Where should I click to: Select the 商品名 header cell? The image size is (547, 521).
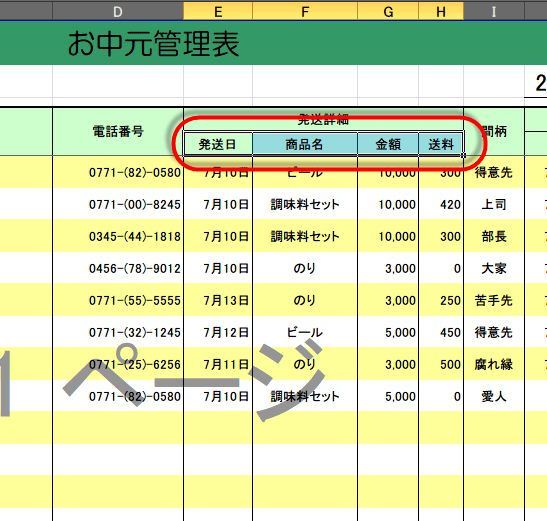(305, 144)
